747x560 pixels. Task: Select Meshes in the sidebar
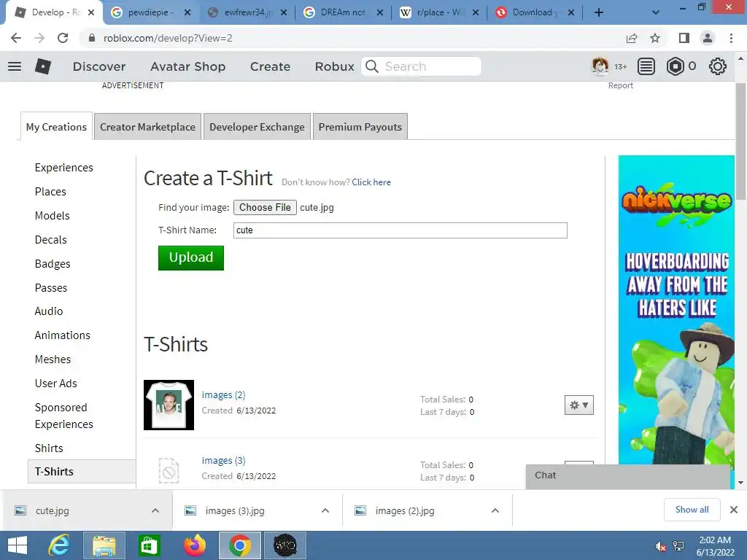coord(53,359)
